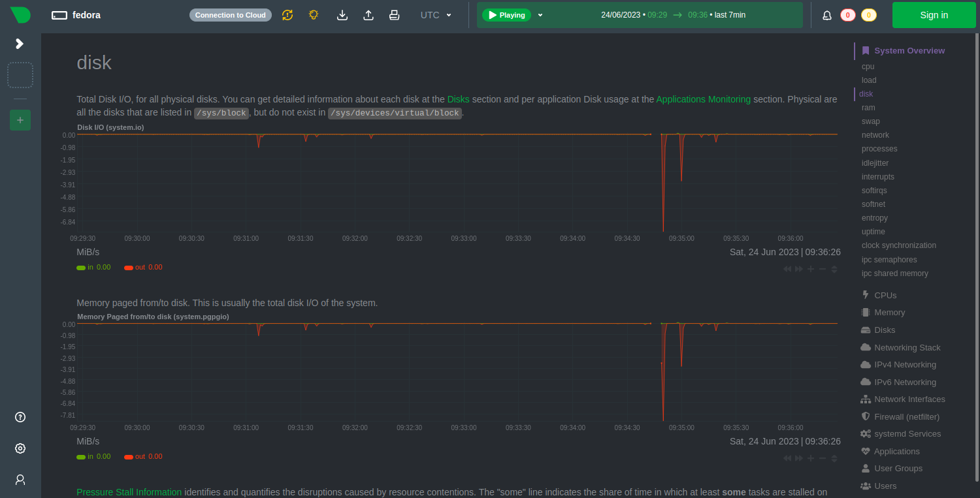Click the yellow update check icon
The height and width of the screenshot is (498, 980).
pos(287,15)
